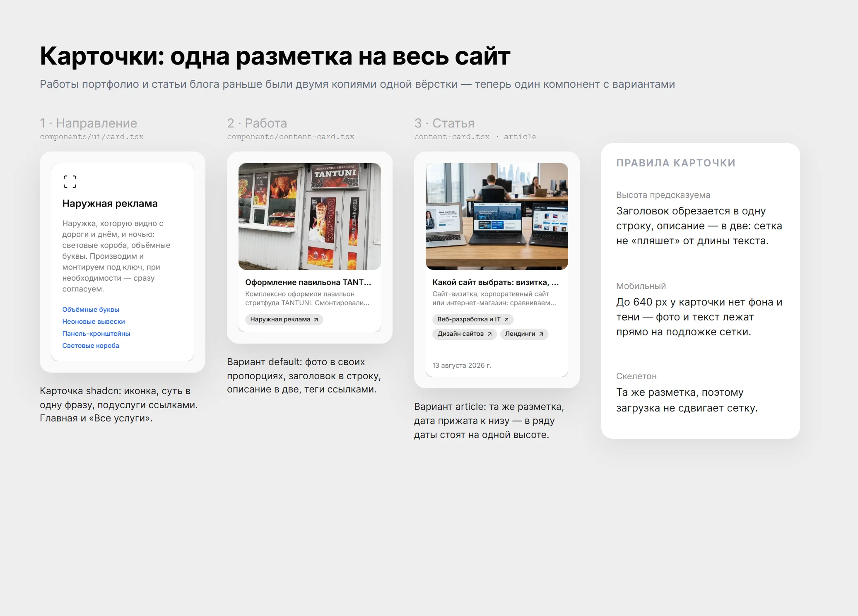This screenshot has width=858, height=616.
Task: Open the Объёмные буквы link
Action: tap(91, 309)
